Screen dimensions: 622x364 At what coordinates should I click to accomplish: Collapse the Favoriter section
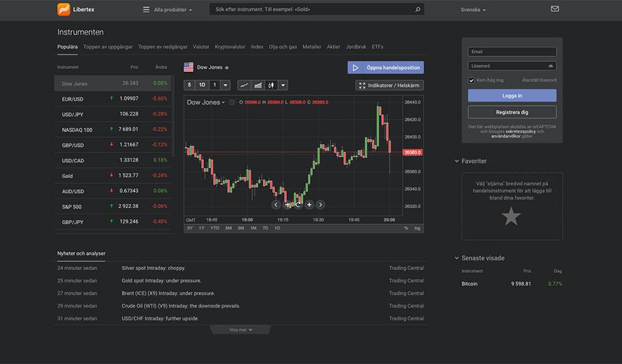pos(457,161)
